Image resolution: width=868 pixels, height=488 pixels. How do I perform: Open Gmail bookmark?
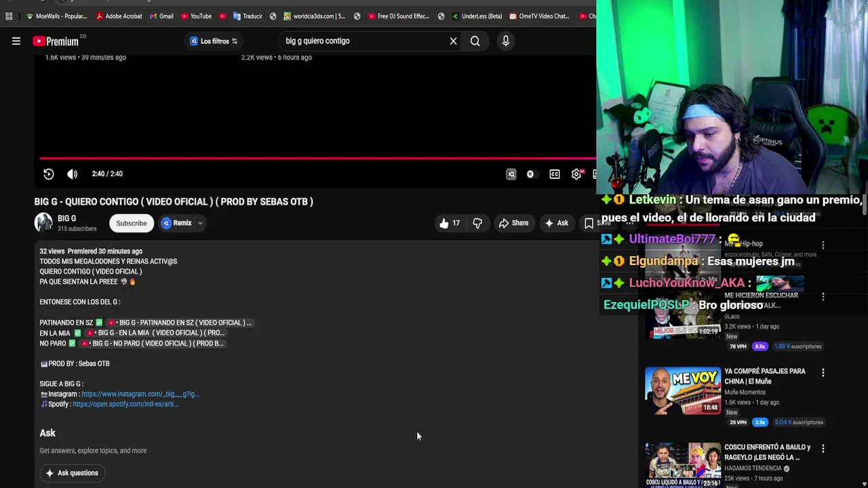pyautogui.click(x=161, y=16)
